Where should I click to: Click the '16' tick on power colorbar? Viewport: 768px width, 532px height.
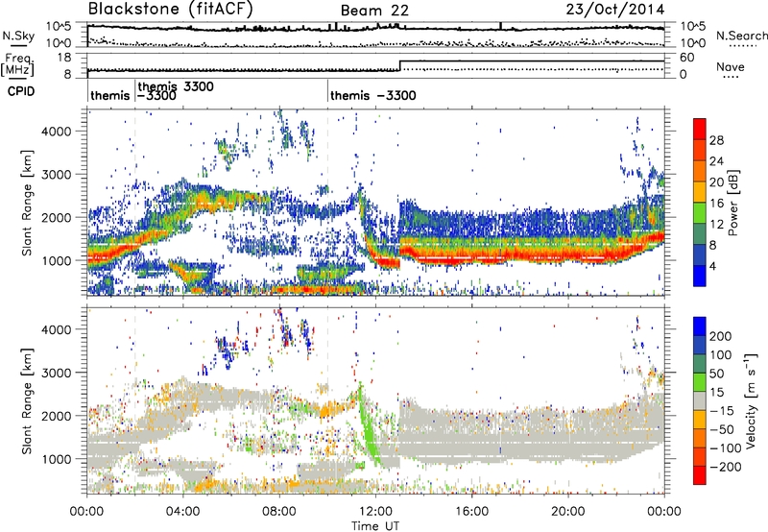click(716, 204)
